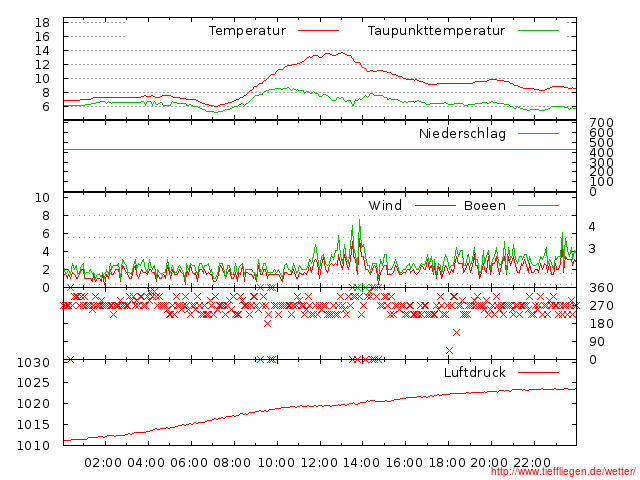Click the 10:00 time axis label
Viewport: 640px width, 480px height.
click(276, 463)
